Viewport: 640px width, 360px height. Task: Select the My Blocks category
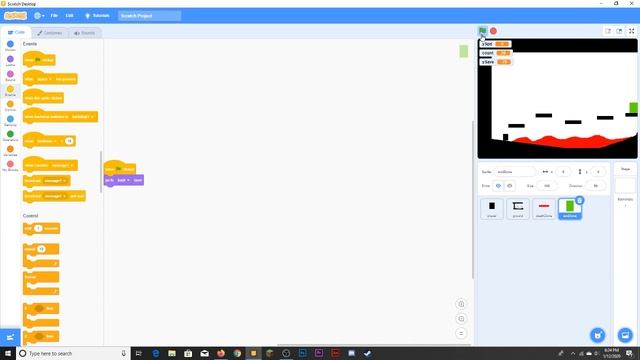pos(10,166)
